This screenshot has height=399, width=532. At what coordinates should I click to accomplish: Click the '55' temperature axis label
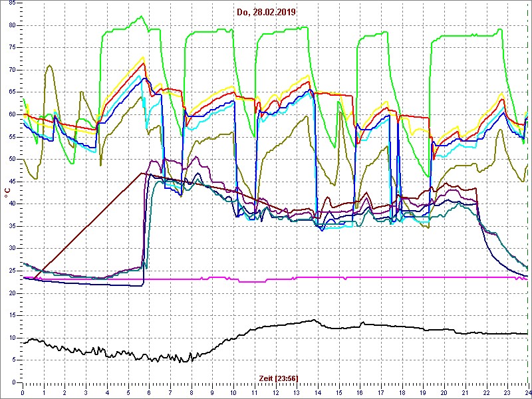pyautogui.click(x=12, y=137)
